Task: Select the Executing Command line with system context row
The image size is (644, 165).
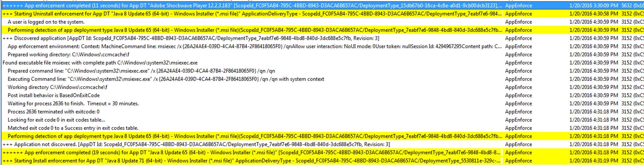Action: click(x=322, y=79)
